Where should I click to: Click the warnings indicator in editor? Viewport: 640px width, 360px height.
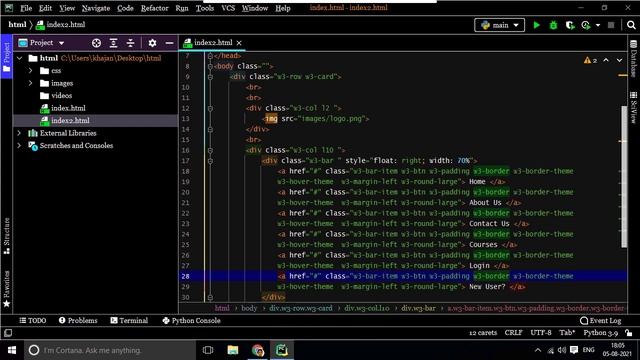(x=590, y=60)
